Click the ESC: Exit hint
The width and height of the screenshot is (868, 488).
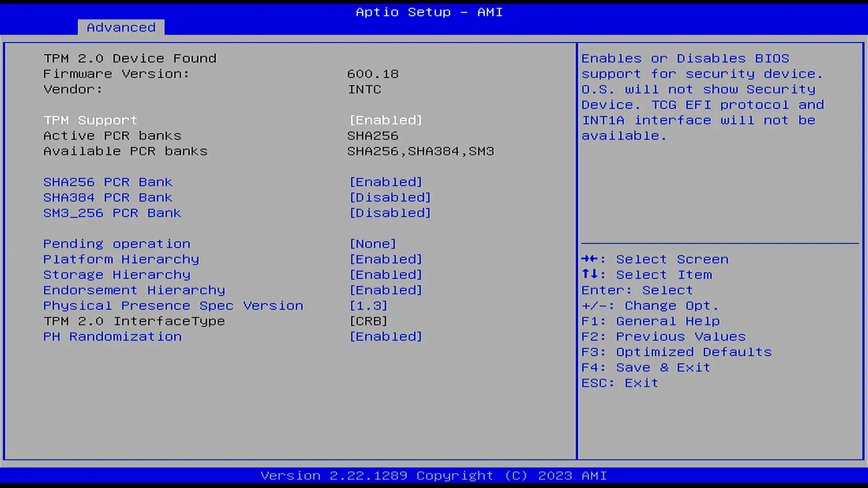619,383
